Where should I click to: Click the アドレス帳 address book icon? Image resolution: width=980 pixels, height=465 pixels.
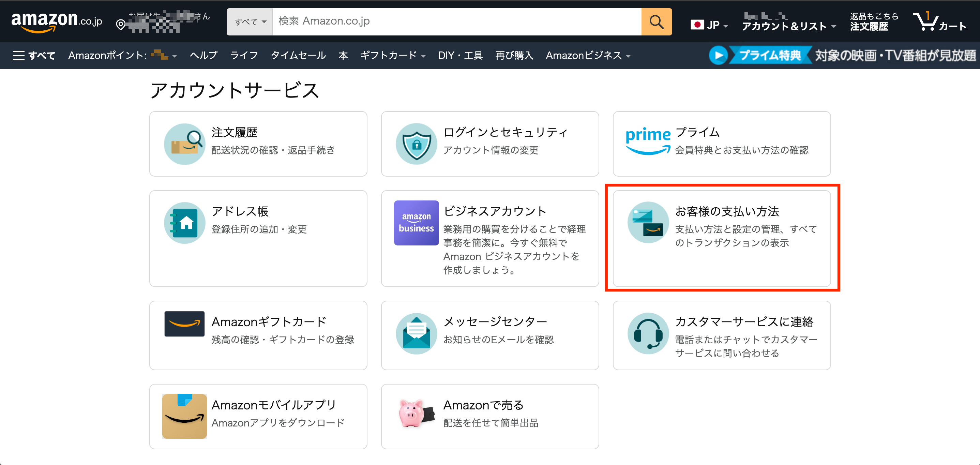click(184, 223)
